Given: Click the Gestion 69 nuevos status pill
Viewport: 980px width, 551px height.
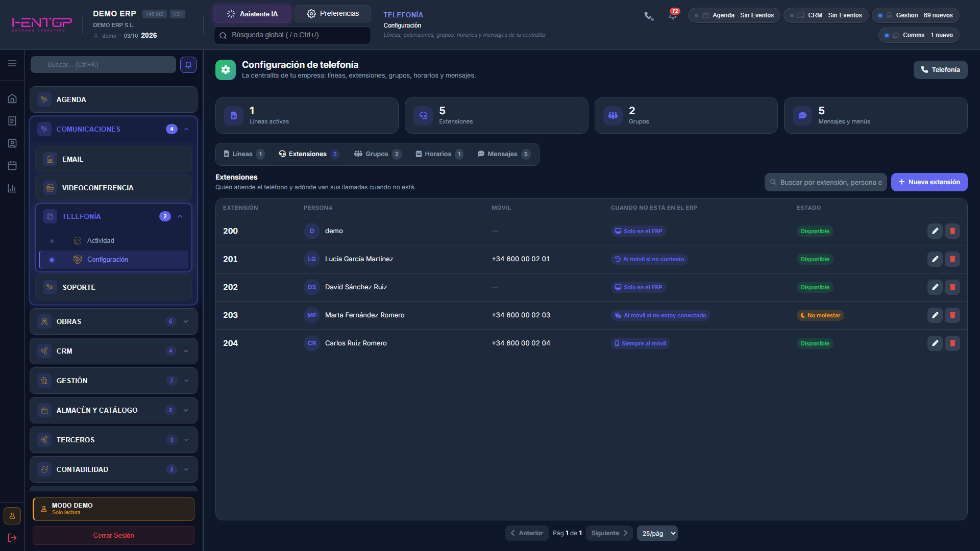Looking at the screenshot, I should point(916,15).
